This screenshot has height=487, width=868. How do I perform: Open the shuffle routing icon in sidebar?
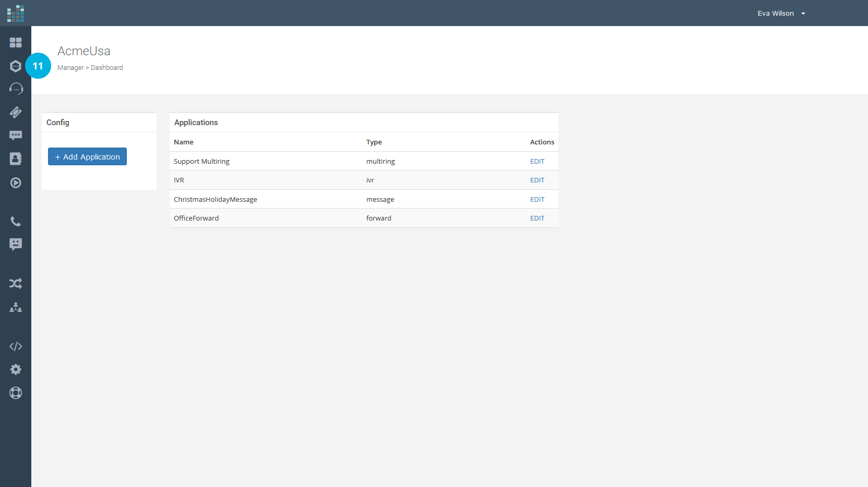[16, 284]
